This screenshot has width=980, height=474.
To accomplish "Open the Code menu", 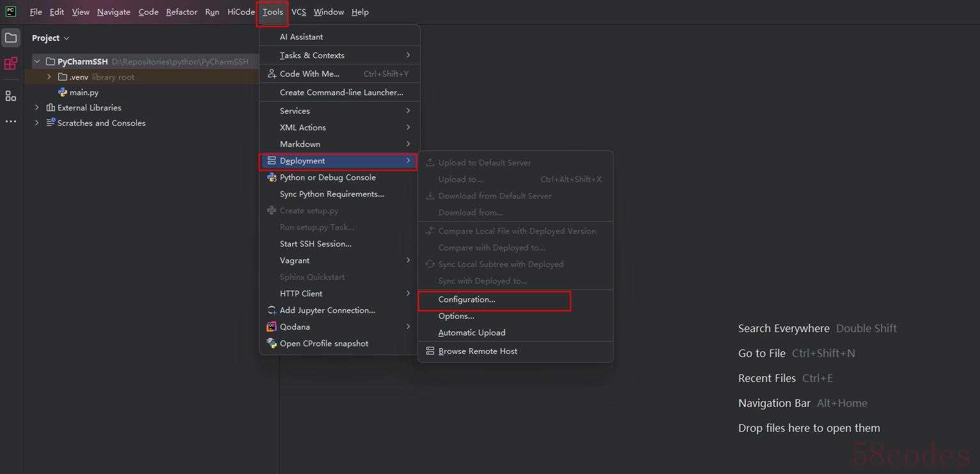I will pos(148,12).
